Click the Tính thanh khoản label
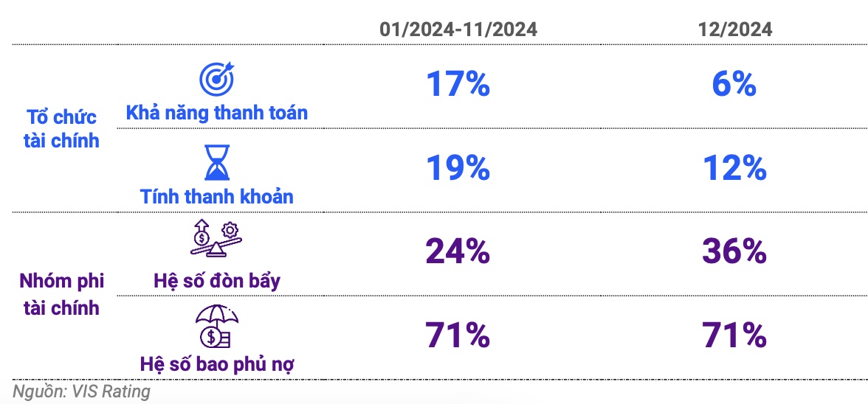The height and width of the screenshot is (404, 868). click(x=216, y=196)
